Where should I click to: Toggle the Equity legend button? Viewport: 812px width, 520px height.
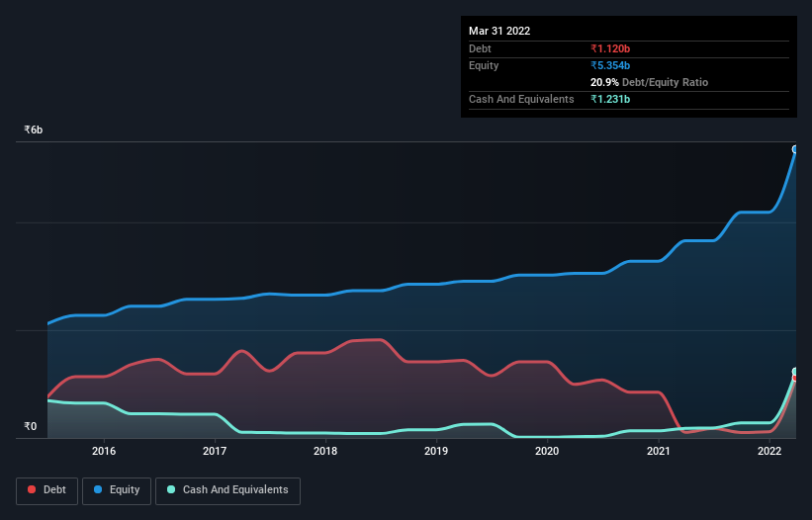click(117, 490)
